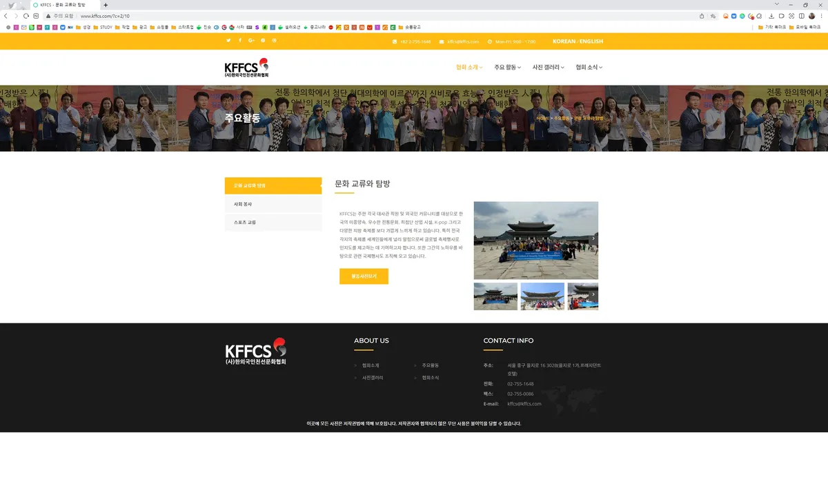Open the 사진갤러리 footer link
Image resolution: width=828 pixels, height=504 pixels.
click(373, 378)
